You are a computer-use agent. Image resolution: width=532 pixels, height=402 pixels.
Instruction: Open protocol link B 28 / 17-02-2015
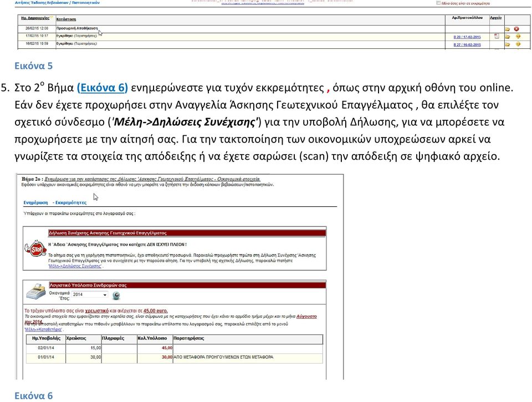pyautogui.click(x=467, y=37)
